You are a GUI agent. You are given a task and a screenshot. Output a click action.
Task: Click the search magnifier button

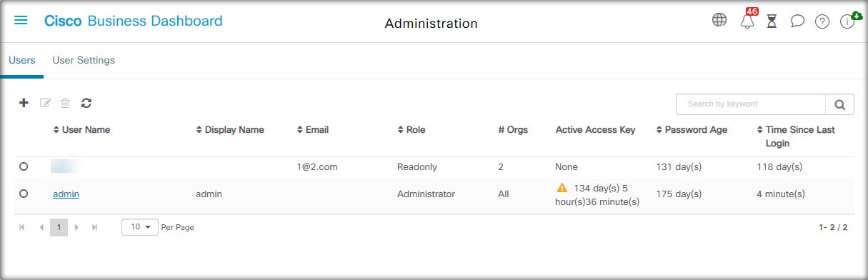pos(839,104)
